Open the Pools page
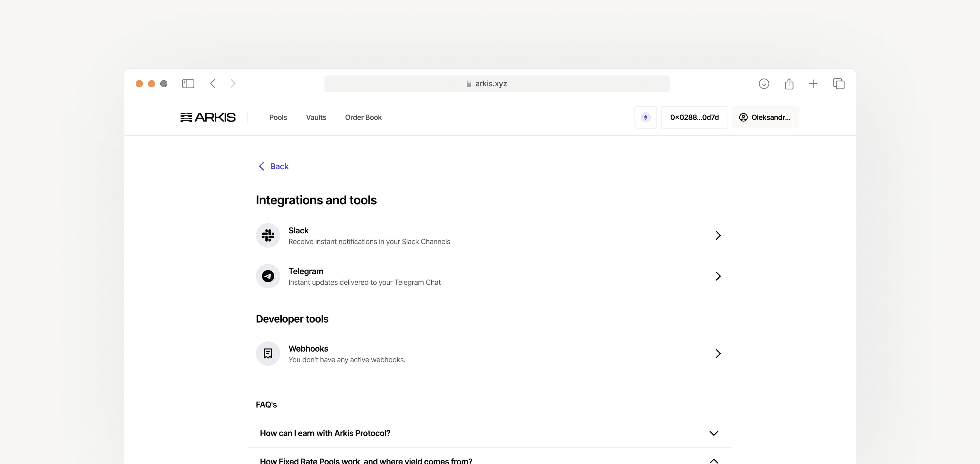This screenshot has width=980, height=464. tap(278, 117)
